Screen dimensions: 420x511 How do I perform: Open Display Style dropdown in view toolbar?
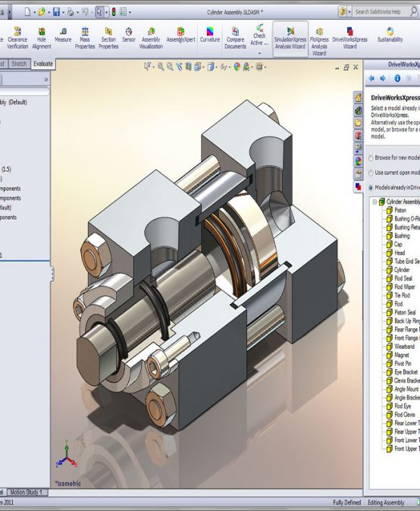pyautogui.click(x=216, y=67)
